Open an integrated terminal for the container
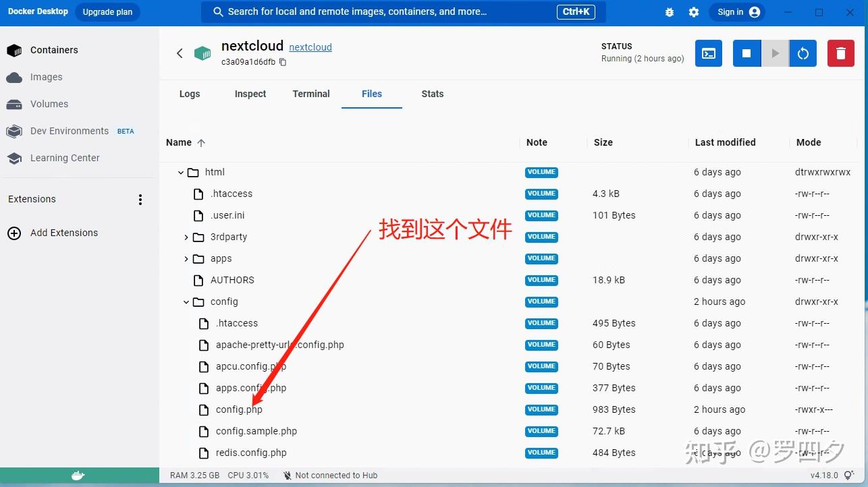The width and height of the screenshot is (868, 487). click(x=708, y=53)
